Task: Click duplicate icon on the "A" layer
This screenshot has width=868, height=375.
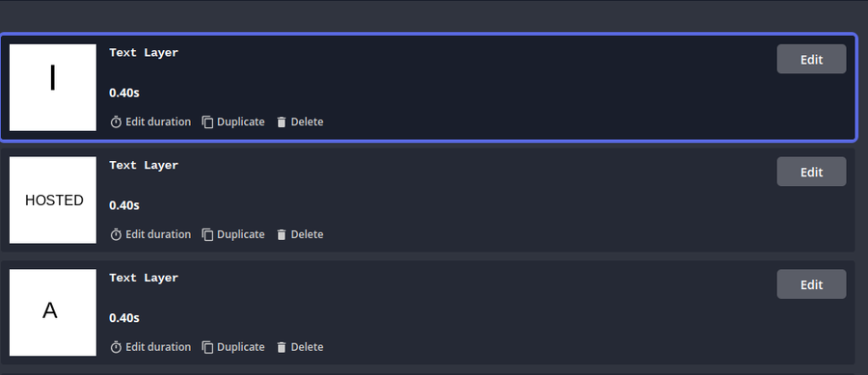Action: point(207,347)
